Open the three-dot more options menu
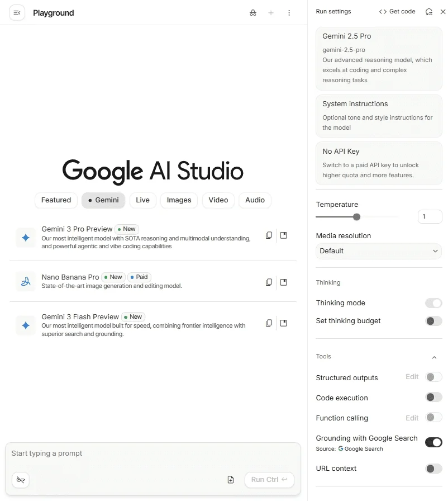The width and height of the screenshot is (448, 501). pos(289,13)
